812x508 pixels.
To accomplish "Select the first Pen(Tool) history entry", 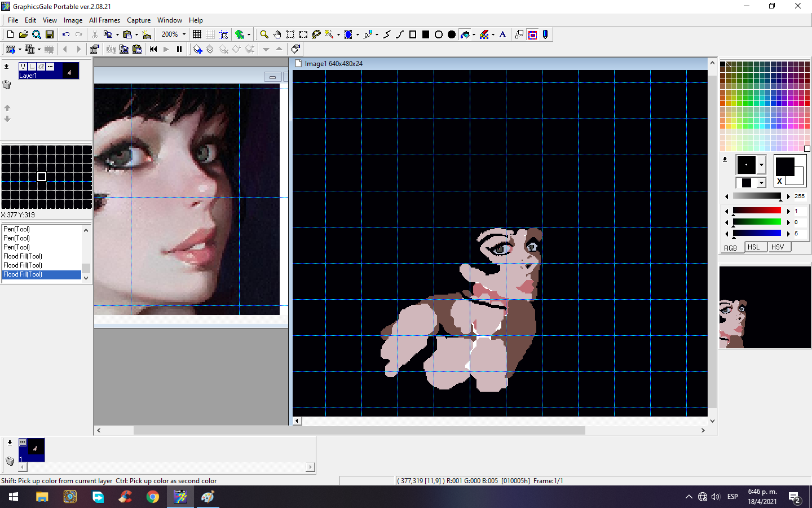I will coord(42,229).
